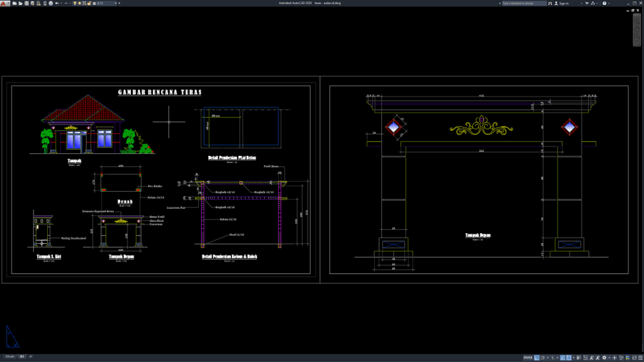Switch to the Model tab

(x=10, y=356)
